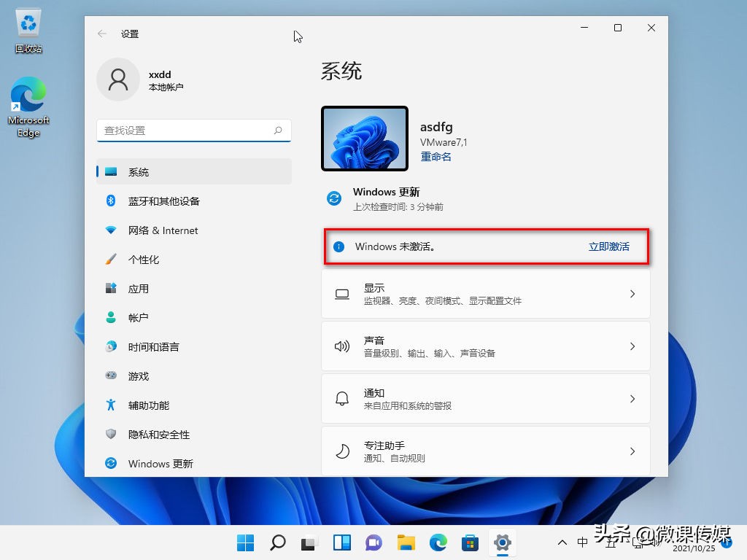The height and width of the screenshot is (560, 747).
Task: Open Task View on taskbar
Action: [309, 542]
